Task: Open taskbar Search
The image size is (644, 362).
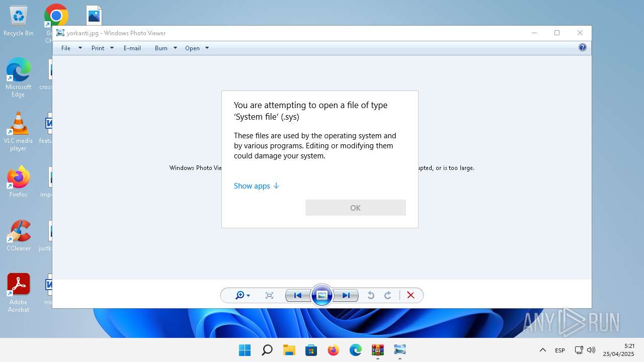Action: (267, 350)
